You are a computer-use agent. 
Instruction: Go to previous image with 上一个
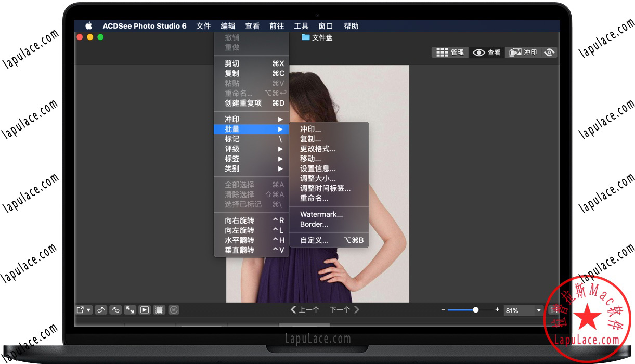pyautogui.click(x=305, y=310)
